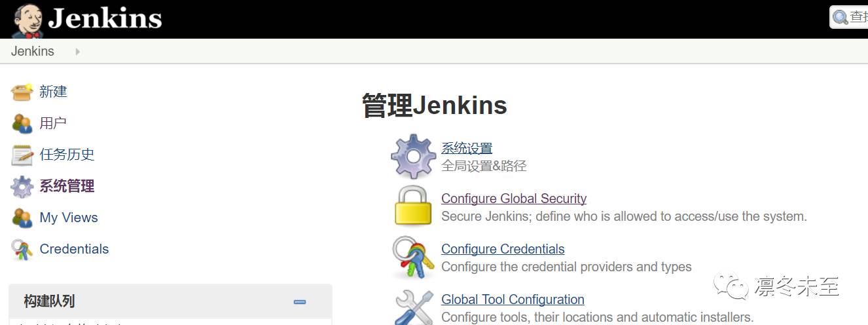Click the Jenkins butler logo
Screen dimensions: 868x325
pyautogui.click(x=28, y=20)
